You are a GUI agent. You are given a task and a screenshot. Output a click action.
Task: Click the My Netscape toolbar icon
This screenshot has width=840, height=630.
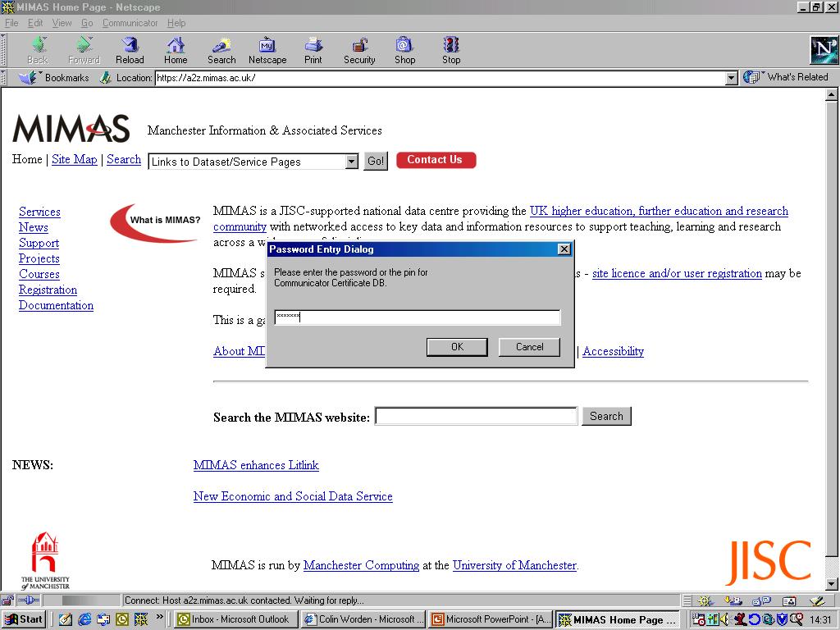click(267, 50)
